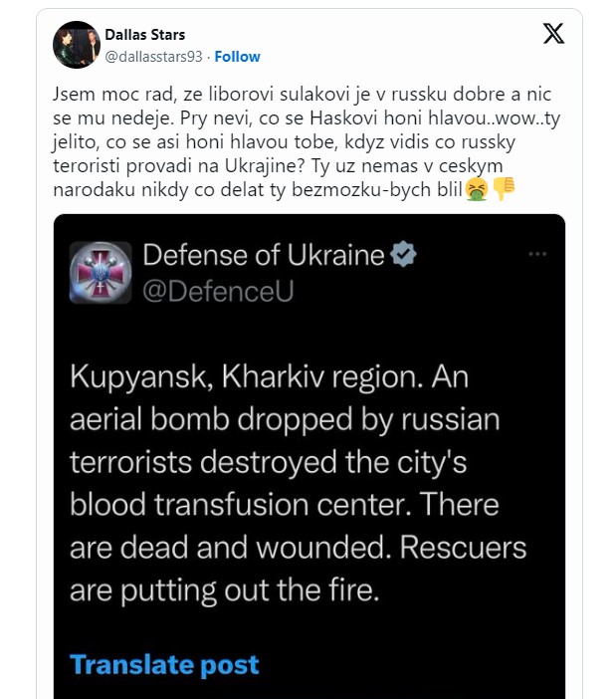The height and width of the screenshot is (699, 616).
Task: Follow the dallasstars93 account
Action: pos(238,57)
